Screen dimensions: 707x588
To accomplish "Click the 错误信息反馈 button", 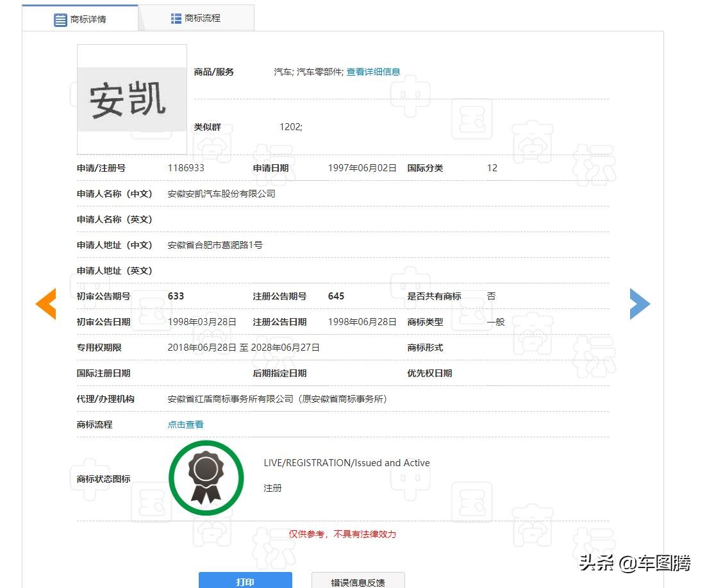I will (358, 581).
